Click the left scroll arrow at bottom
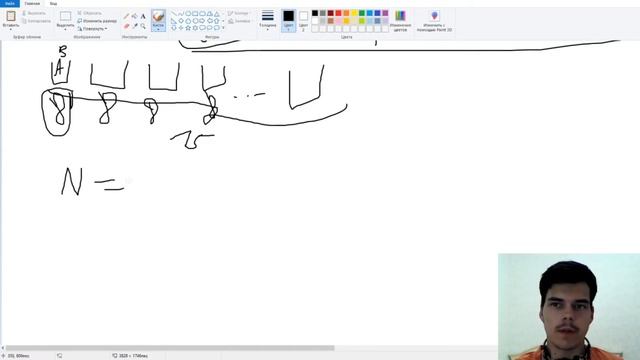Screen dimensions: 640x360 coord(2,348)
